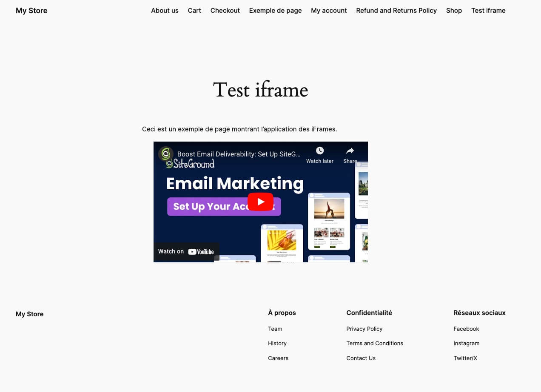Click the paragraph starting 'Ceci est un exemple'

(239, 129)
